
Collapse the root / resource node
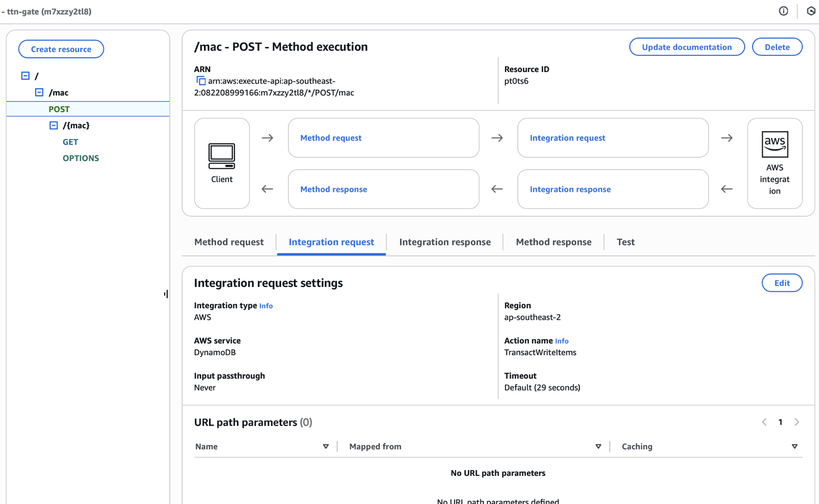point(25,76)
